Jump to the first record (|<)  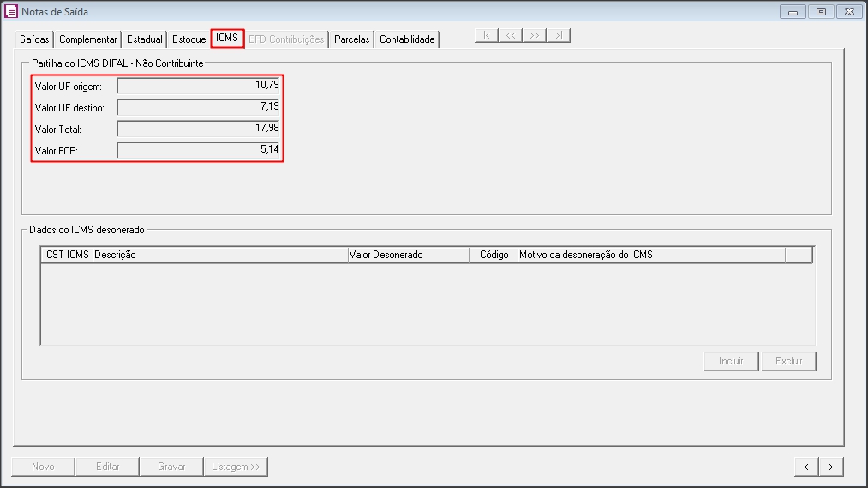[487, 35]
